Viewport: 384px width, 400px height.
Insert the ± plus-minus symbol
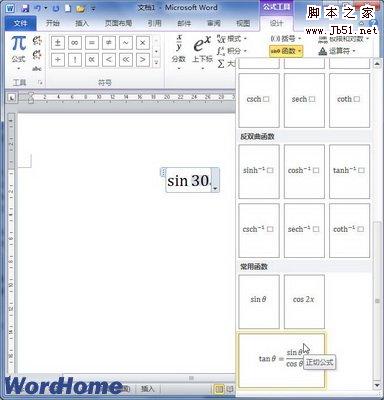(58, 43)
